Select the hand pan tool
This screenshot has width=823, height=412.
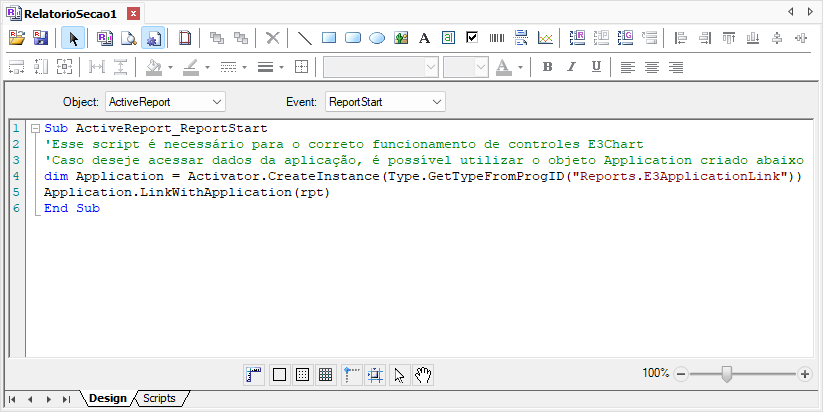coord(423,375)
